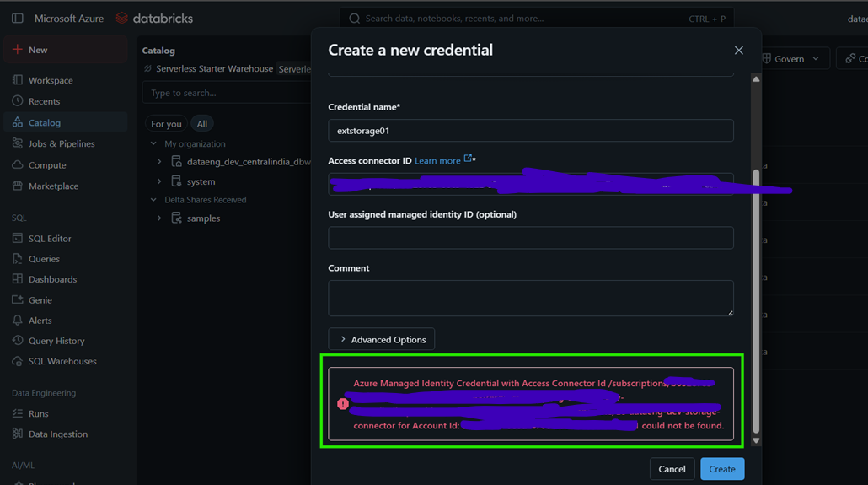Open the Learn more link

(x=437, y=160)
